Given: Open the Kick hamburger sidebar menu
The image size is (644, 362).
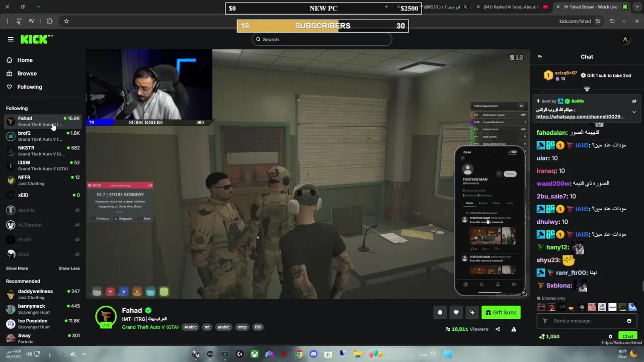Looking at the screenshot, I should 11,39.
